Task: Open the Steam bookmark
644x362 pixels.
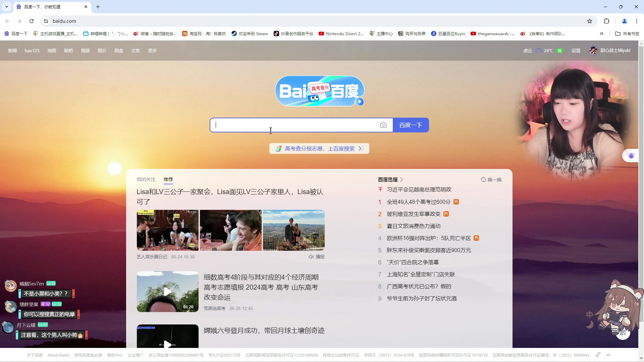Action: pos(250,34)
